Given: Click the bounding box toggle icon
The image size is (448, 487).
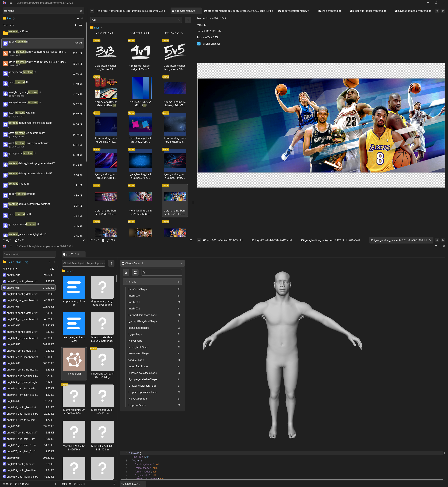Looking at the screenshot, I should tap(135, 273).
